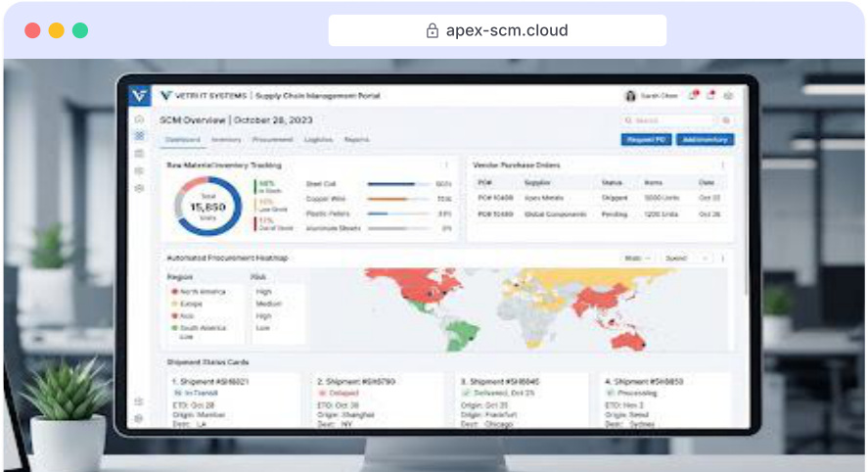Click the Shipped status for Apex Metals
The width and height of the screenshot is (868, 472).
615,198
